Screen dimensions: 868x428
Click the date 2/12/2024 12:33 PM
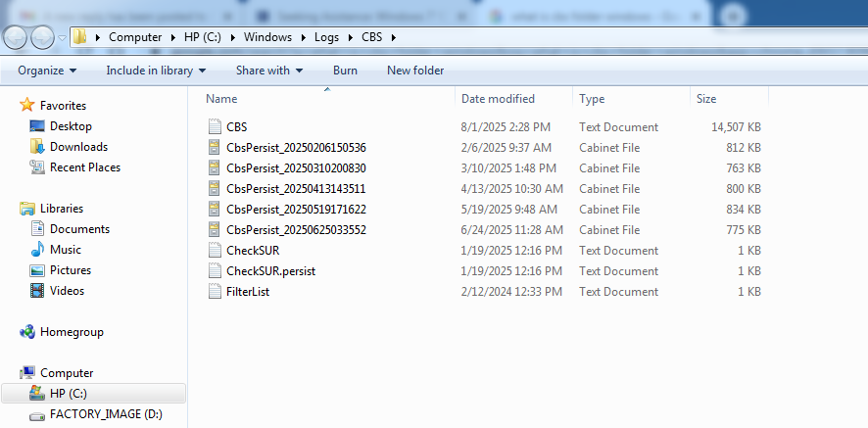511,291
